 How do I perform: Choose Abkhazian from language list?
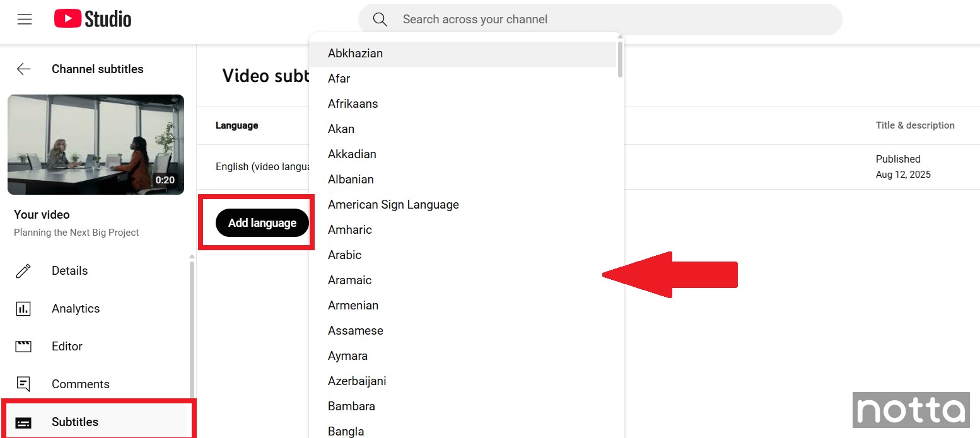coord(356,54)
